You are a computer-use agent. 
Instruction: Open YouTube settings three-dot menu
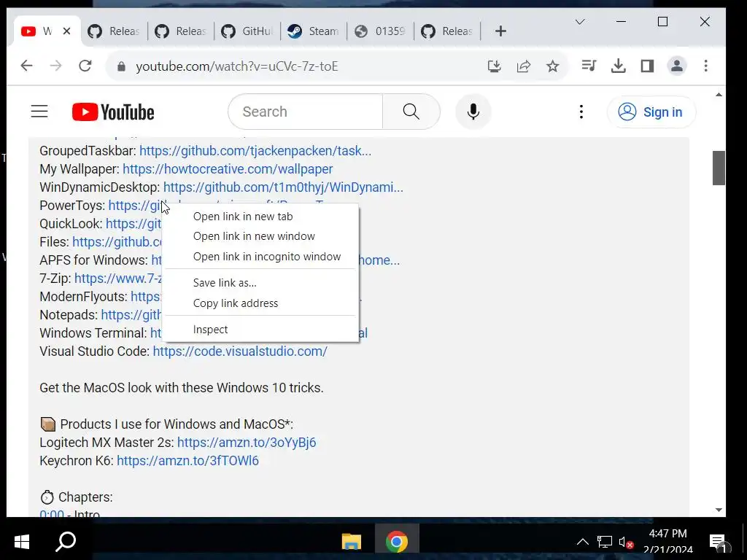point(581,112)
